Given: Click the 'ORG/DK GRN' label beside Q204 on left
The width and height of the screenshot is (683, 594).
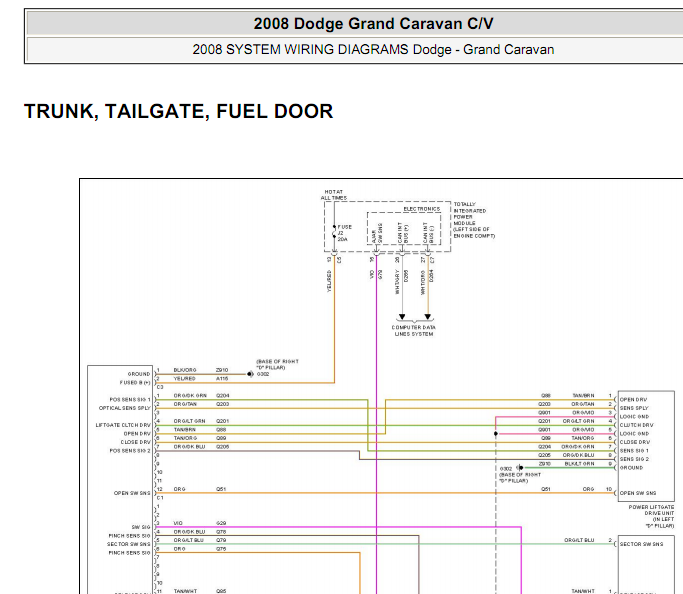Looking at the screenshot, I should point(190,395).
